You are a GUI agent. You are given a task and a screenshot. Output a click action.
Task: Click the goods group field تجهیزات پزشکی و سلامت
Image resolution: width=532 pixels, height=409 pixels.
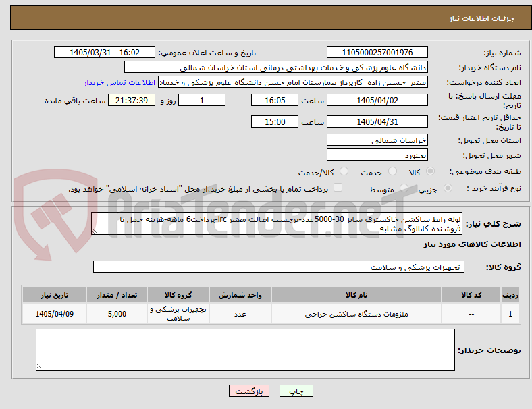coord(279,267)
